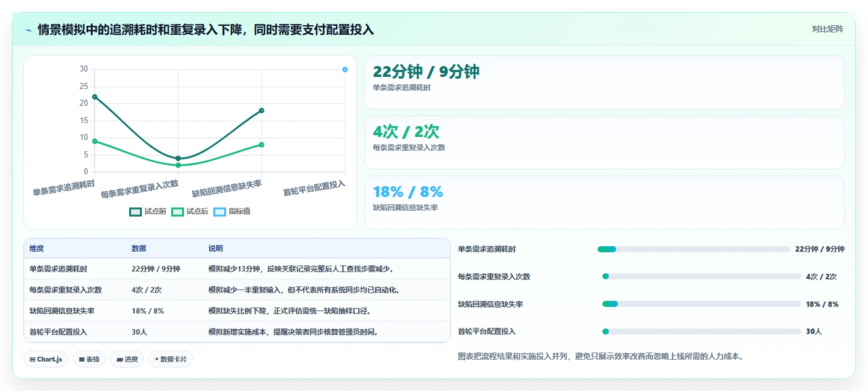
Task: Select the 22分钟 / 9分钟 metric card
Action: (604, 82)
